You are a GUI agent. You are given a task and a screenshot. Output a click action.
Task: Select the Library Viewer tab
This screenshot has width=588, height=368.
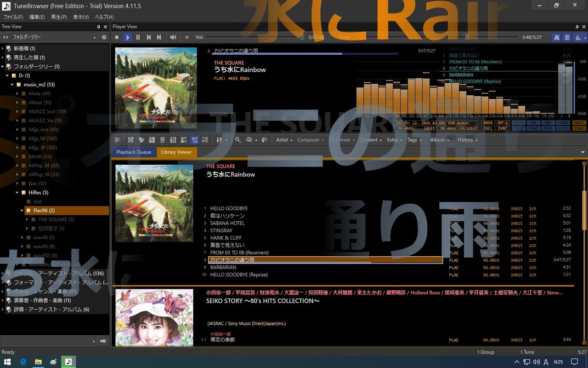click(x=176, y=152)
